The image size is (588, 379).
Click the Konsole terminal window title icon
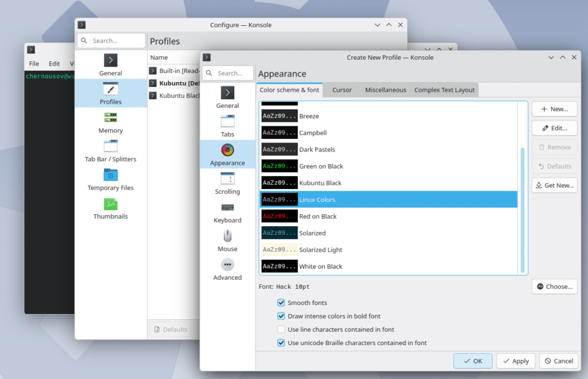[x=31, y=49]
